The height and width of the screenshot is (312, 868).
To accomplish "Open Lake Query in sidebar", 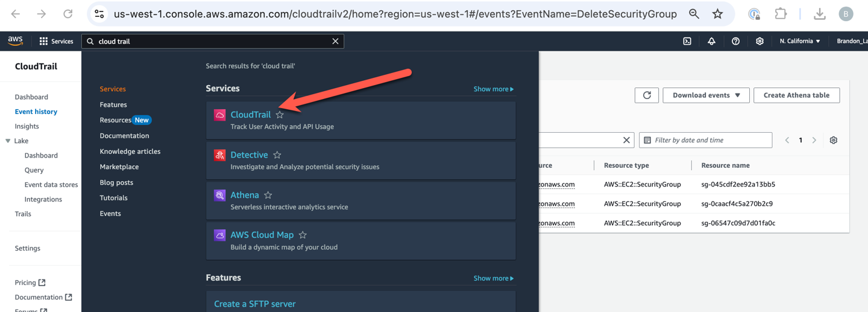I will [x=34, y=170].
